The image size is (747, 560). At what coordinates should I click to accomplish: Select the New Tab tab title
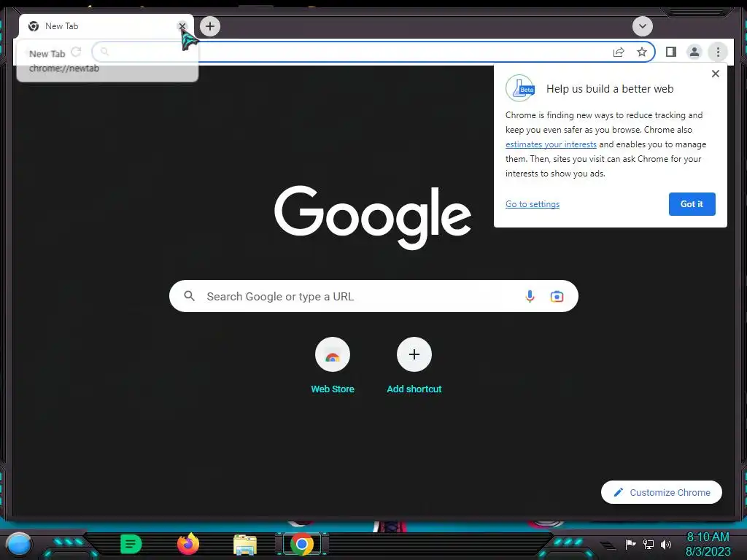(x=61, y=26)
